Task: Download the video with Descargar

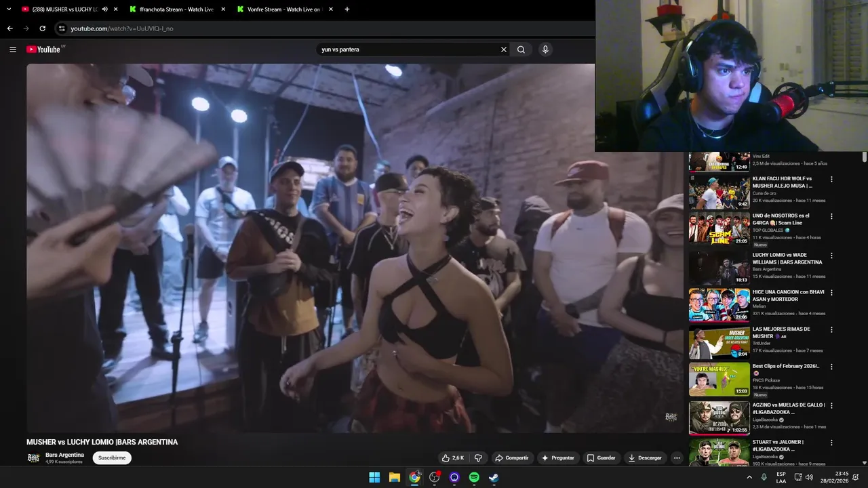Action: 644,458
